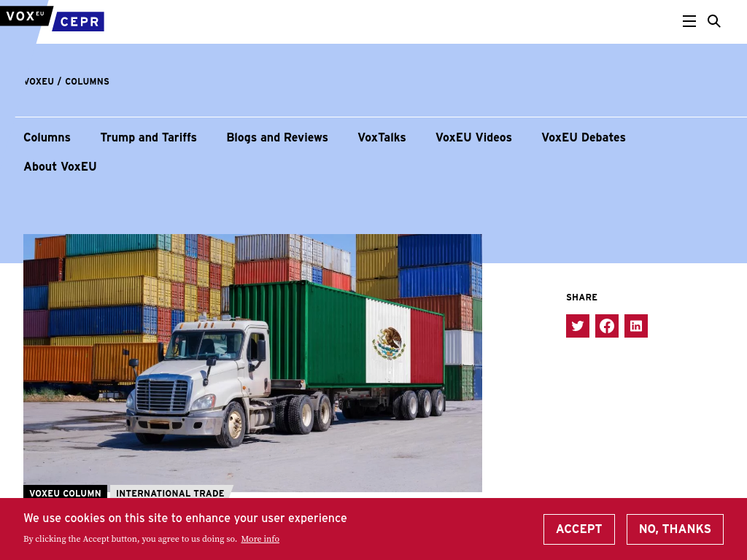This screenshot has height=560, width=747.
Task: Open VoxEU Videos page
Action: point(473,137)
